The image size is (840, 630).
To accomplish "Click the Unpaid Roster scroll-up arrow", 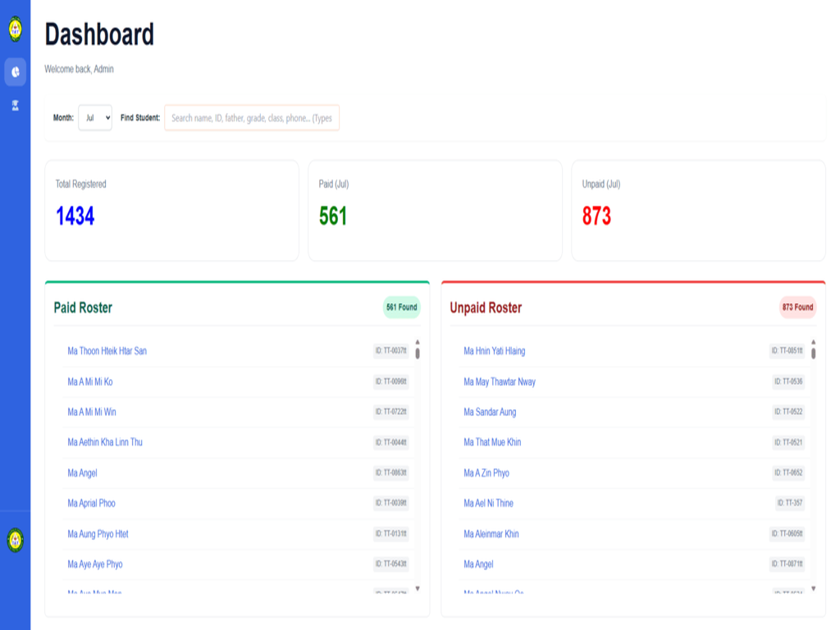I will click(813, 342).
